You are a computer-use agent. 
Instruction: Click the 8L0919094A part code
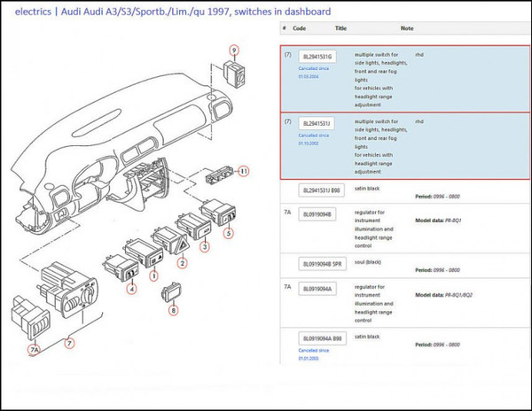click(x=319, y=288)
